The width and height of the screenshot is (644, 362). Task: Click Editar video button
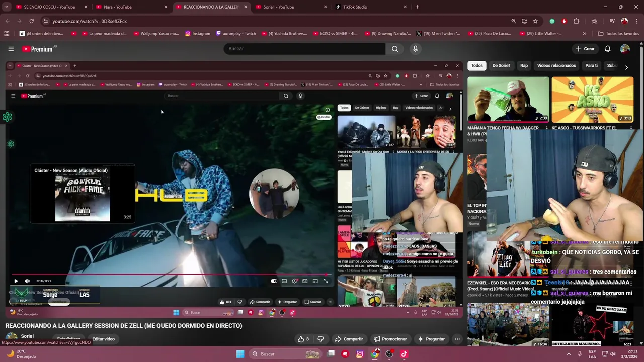coord(103,339)
